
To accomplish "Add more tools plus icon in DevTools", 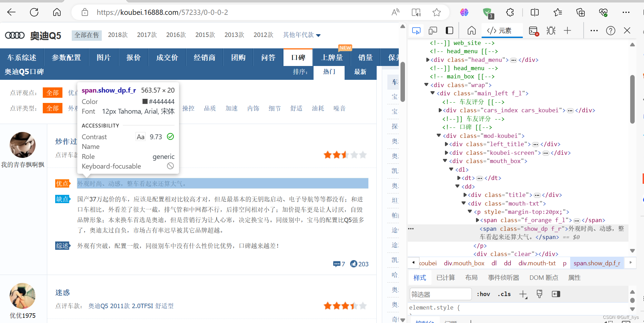I will tap(567, 31).
